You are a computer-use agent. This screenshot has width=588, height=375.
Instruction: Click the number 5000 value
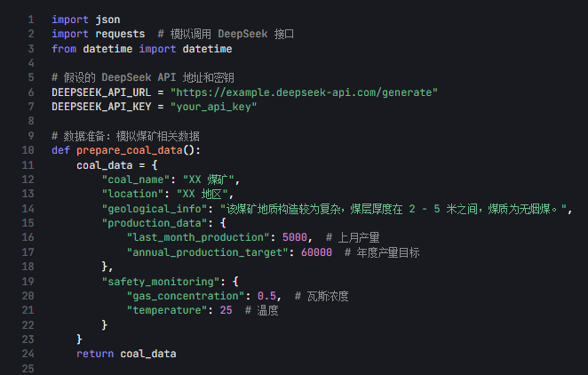click(x=294, y=237)
